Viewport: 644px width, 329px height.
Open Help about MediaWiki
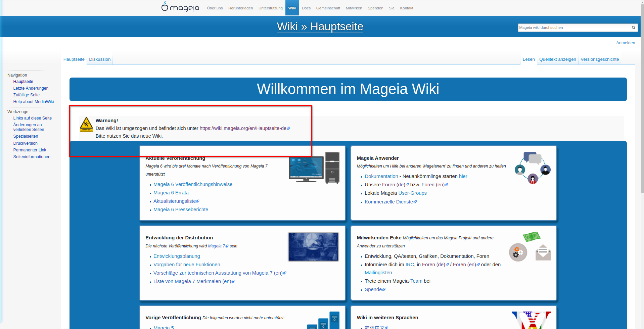click(34, 102)
